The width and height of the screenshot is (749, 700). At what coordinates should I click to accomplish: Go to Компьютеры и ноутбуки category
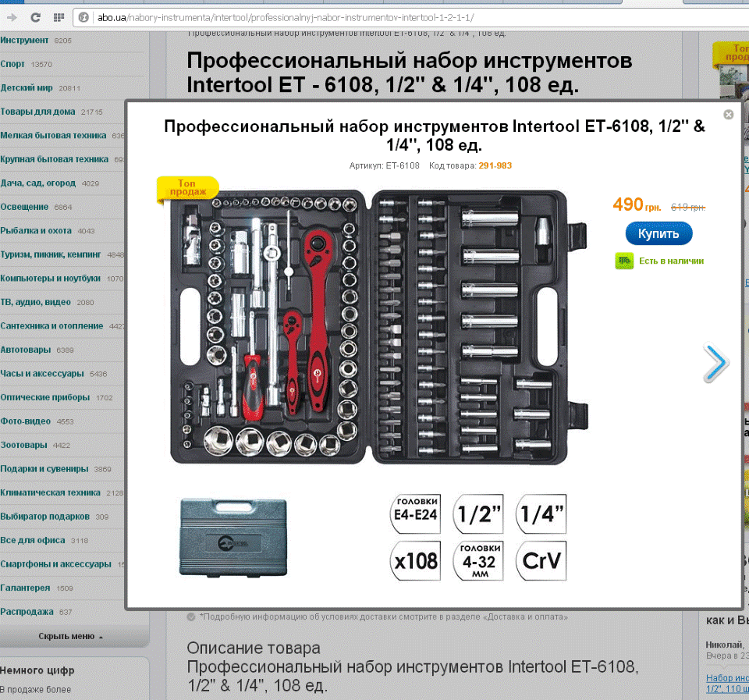(x=50, y=279)
